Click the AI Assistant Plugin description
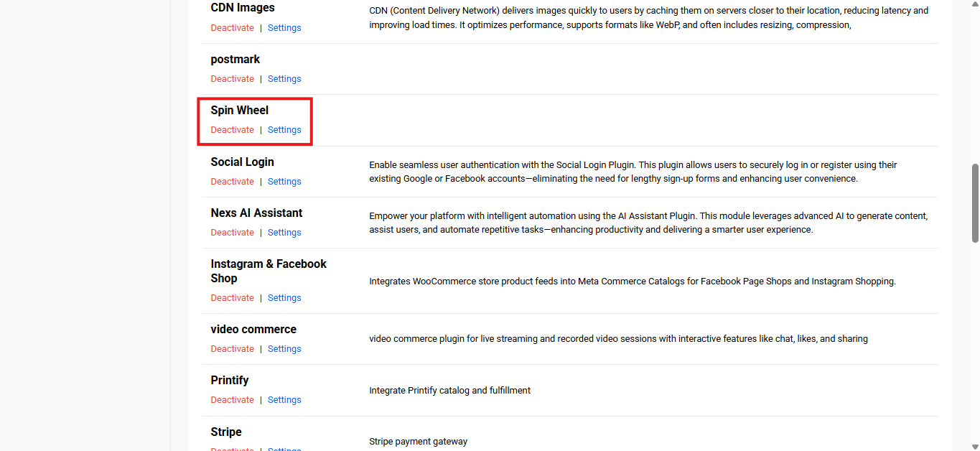Image resolution: width=980 pixels, height=451 pixels. point(649,223)
